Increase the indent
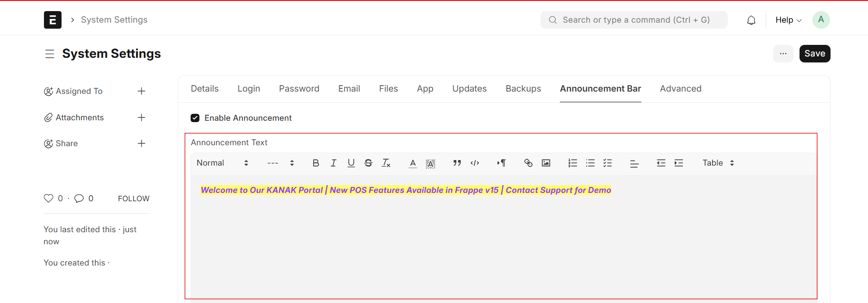Screen dimensions: 868x303 click(x=679, y=163)
